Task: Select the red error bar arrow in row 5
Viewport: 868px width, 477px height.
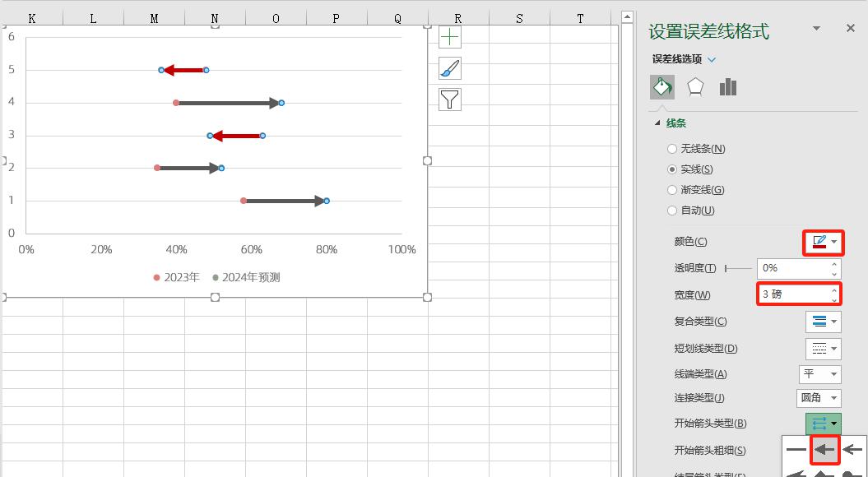Action: 183,70
